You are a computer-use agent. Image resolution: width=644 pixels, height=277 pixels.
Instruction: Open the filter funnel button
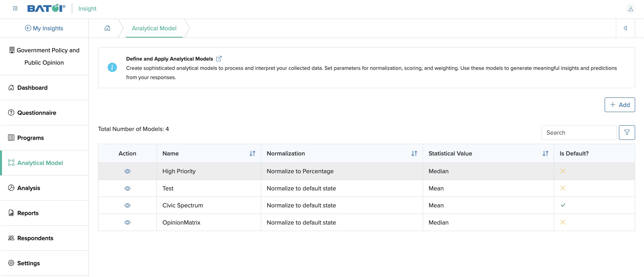pos(627,133)
